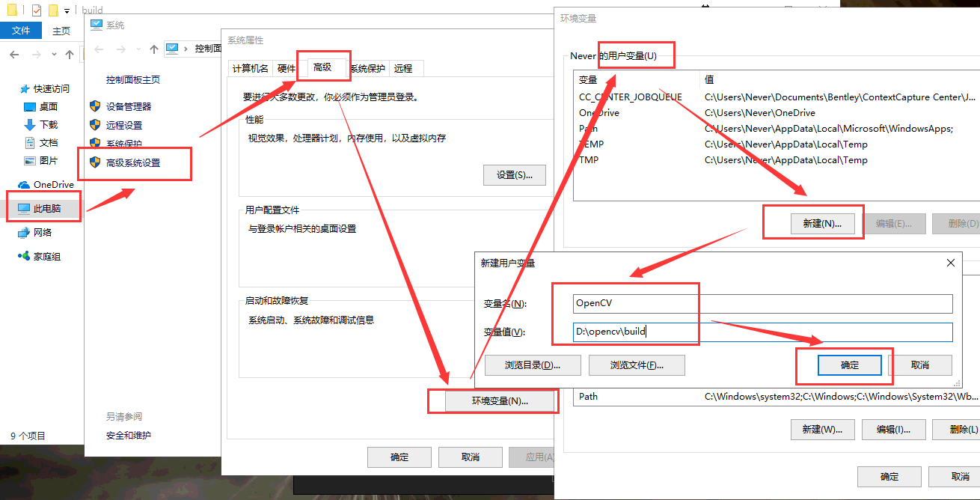This screenshot has height=500, width=980.
Task: Click Cancel (取消) in System Properties dialog
Action: pos(471,457)
